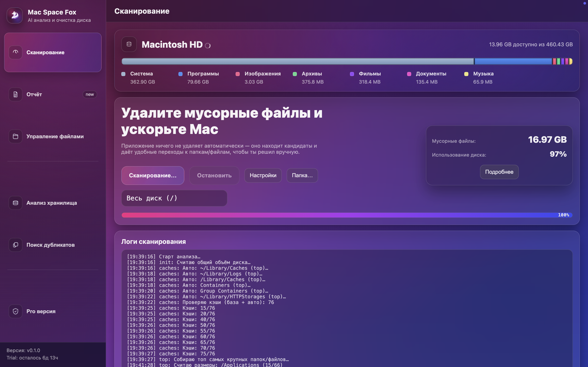
Task: Click the Macintosh HD disk icon
Action: point(129,44)
